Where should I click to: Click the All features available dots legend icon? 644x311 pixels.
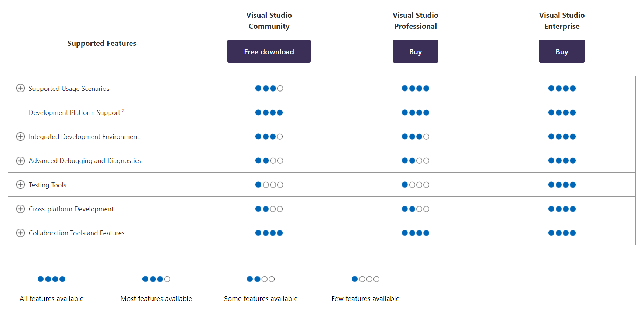pos(51,279)
